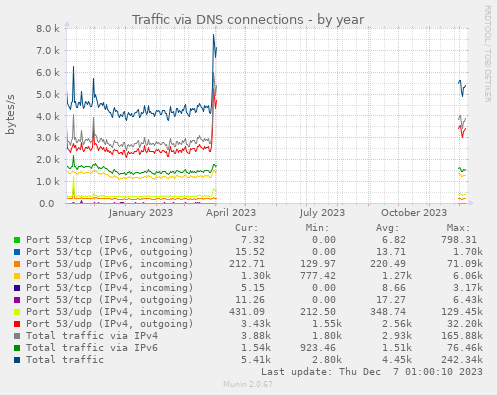The width and height of the screenshot is (497, 395).
Task: Click the 'Port 53/tcp (IPv4, incoming)' legend label
Action: [x=110, y=288]
